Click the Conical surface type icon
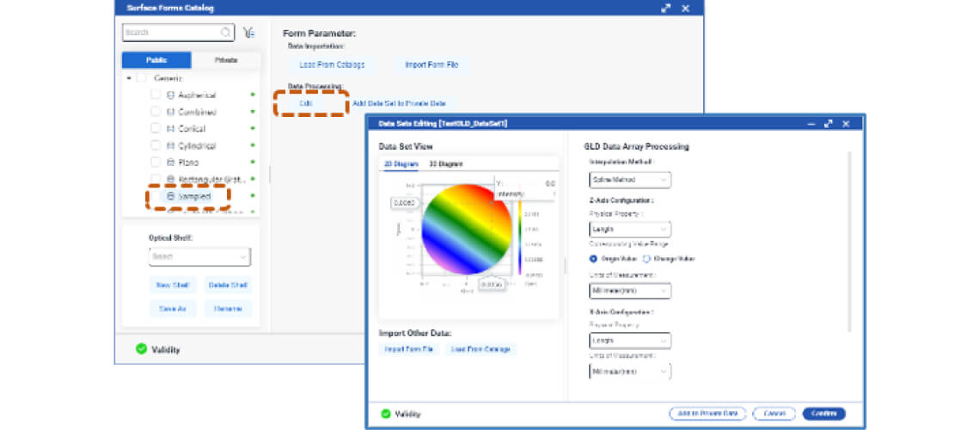 click(x=170, y=129)
